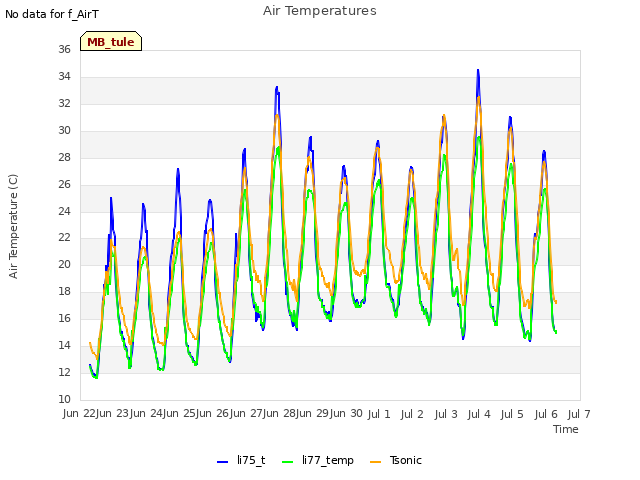Click the Jun 22 x-axis tick label
Screen dimensions: 640x480
click(79, 413)
